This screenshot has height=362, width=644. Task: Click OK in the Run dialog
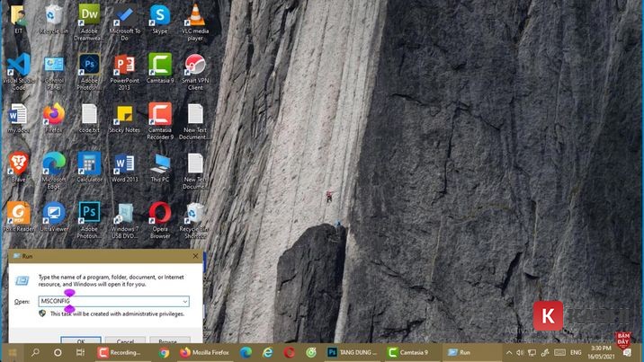coord(81,340)
